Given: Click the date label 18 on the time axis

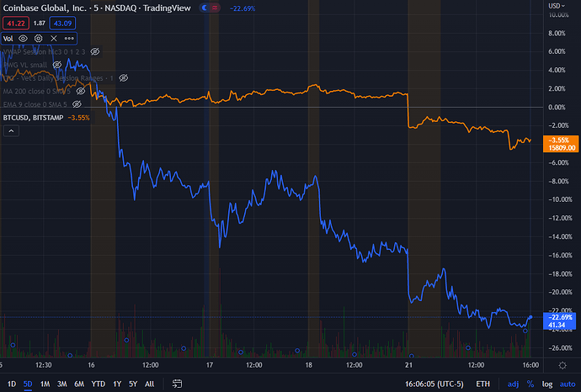Looking at the screenshot, I should (x=309, y=365).
